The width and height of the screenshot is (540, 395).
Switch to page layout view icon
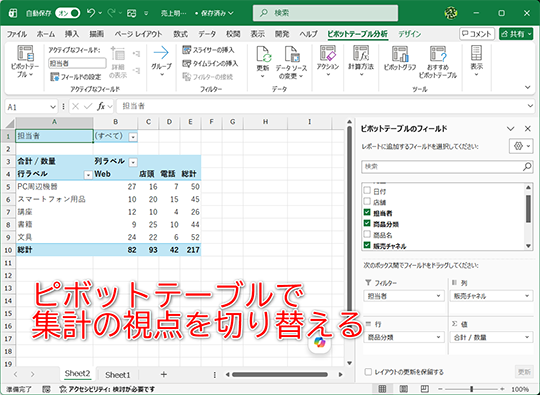[404, 389]
